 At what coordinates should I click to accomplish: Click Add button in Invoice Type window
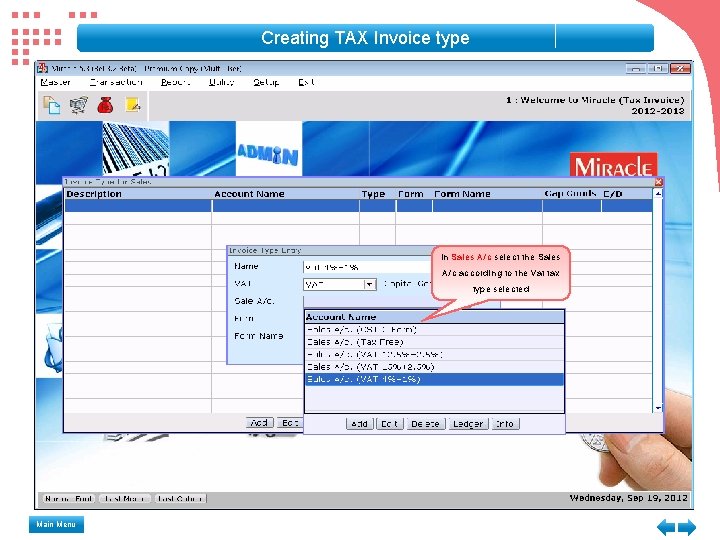click(259, 423)
